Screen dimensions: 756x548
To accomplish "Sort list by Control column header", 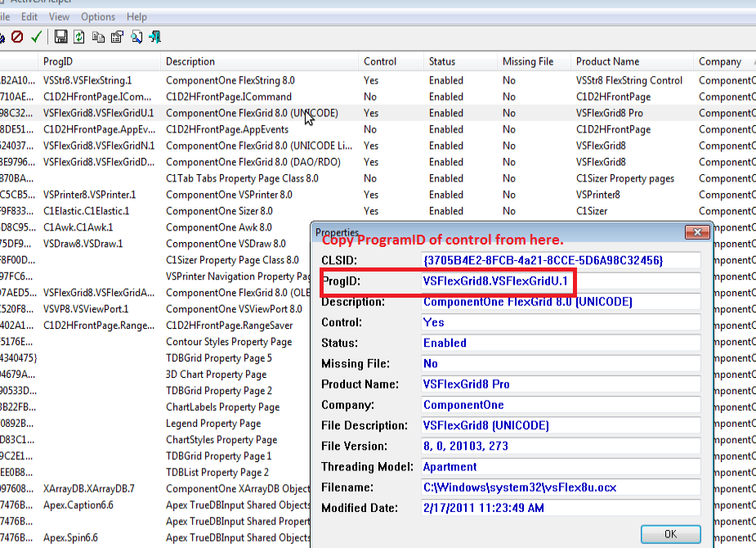I will [x=391, y=61].
